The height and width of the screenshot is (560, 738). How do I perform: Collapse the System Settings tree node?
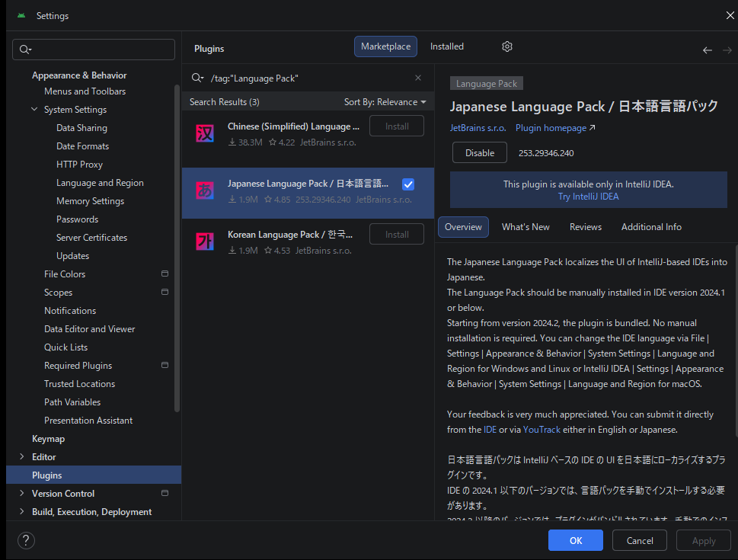click(34, 110)
